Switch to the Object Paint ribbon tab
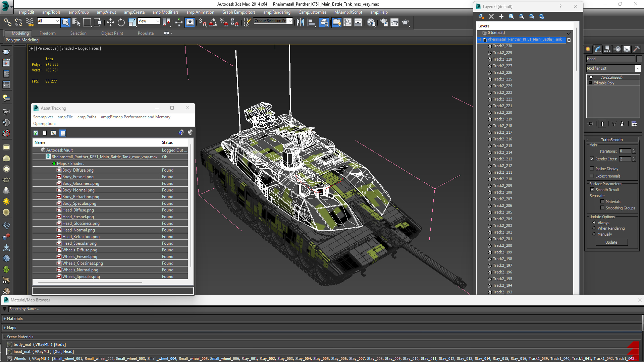This screenshot has height=362, width=644. (x=112, y=33)
